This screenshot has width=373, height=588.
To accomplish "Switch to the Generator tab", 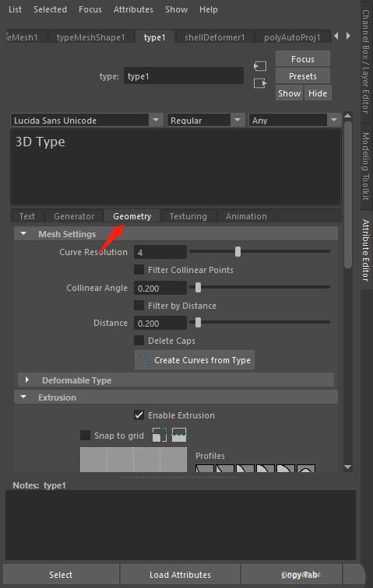I will (74, 216).
